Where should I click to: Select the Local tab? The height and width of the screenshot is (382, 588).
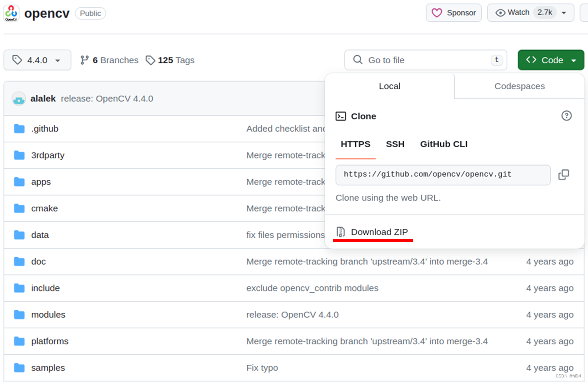coord(390,86)
